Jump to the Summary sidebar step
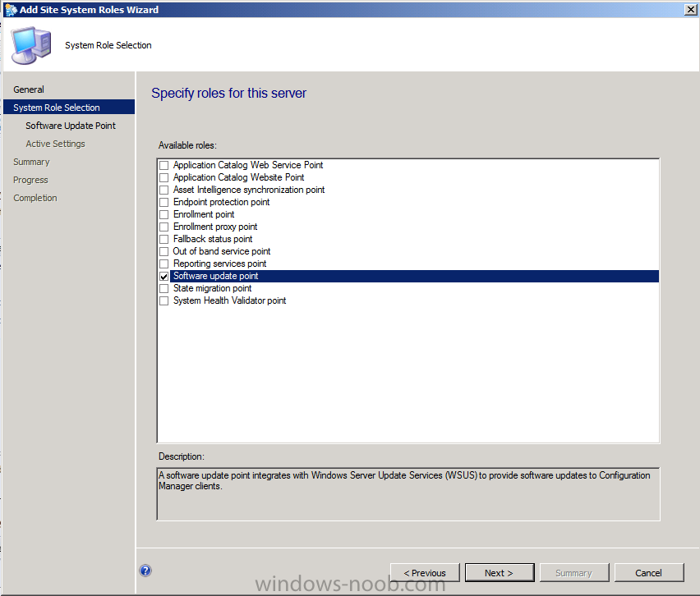This screenshot has width=700, height=596. click(31, 162)
